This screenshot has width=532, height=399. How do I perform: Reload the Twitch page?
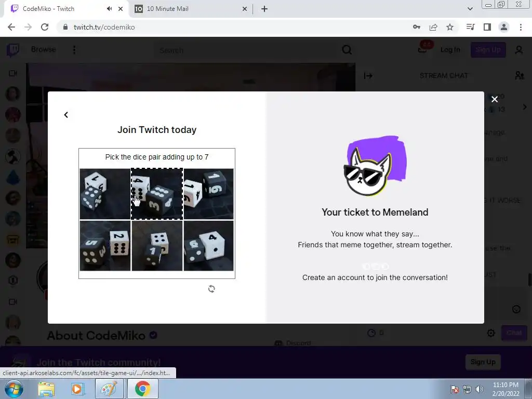[45, 27]
